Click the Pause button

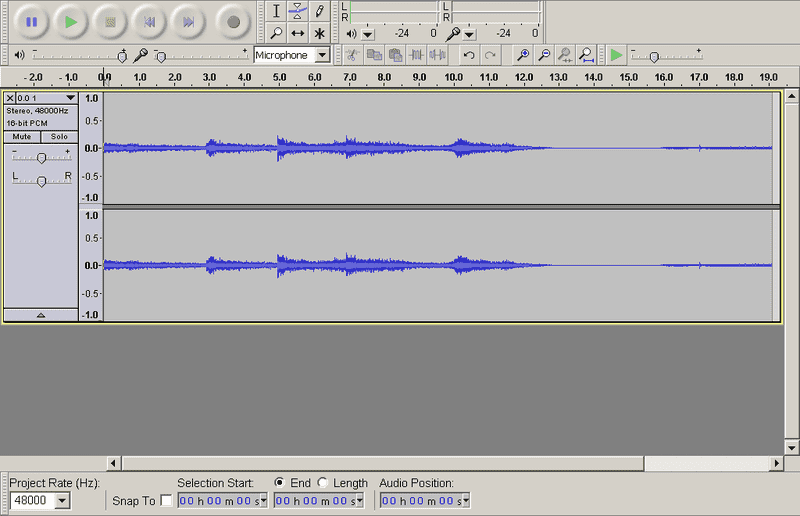32,22
